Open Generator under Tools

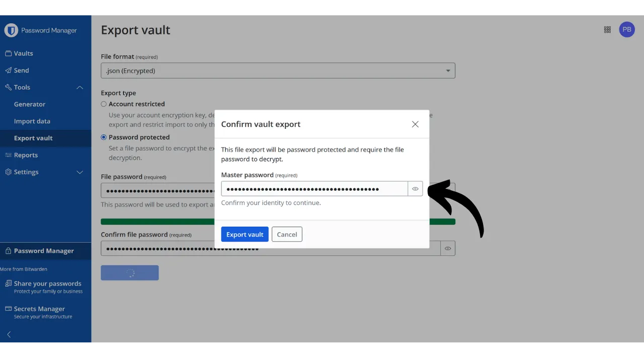tap(30, 104)
